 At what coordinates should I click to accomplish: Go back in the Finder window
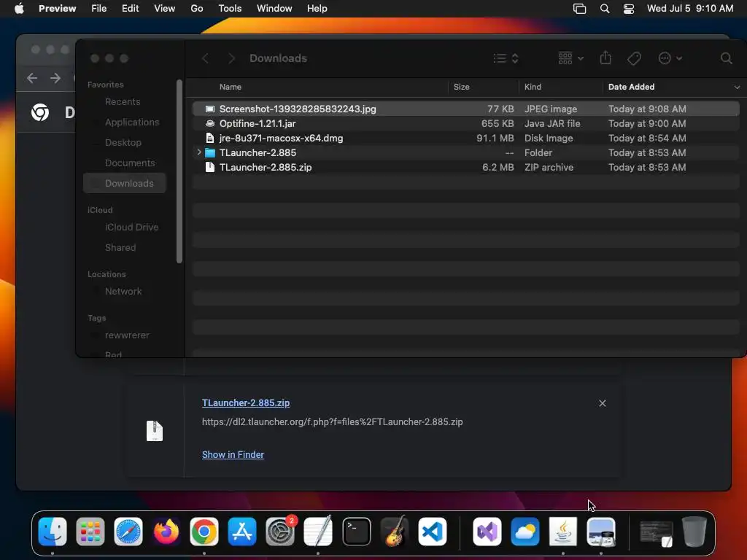[205, 58]
